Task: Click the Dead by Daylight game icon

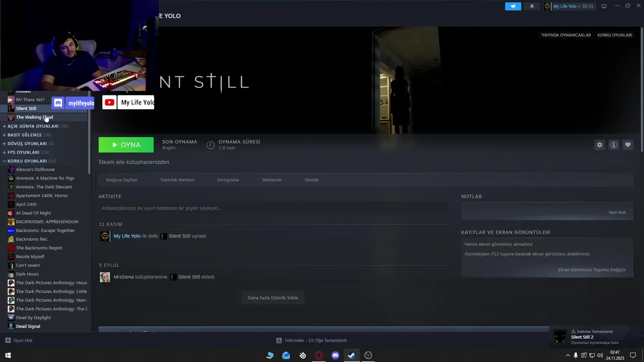Action: point(11,318)
